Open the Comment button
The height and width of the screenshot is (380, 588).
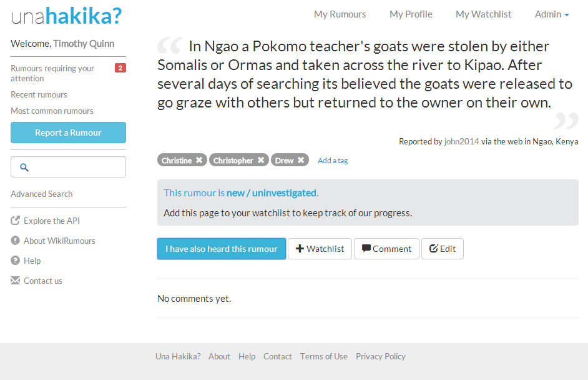pos(386,249)
